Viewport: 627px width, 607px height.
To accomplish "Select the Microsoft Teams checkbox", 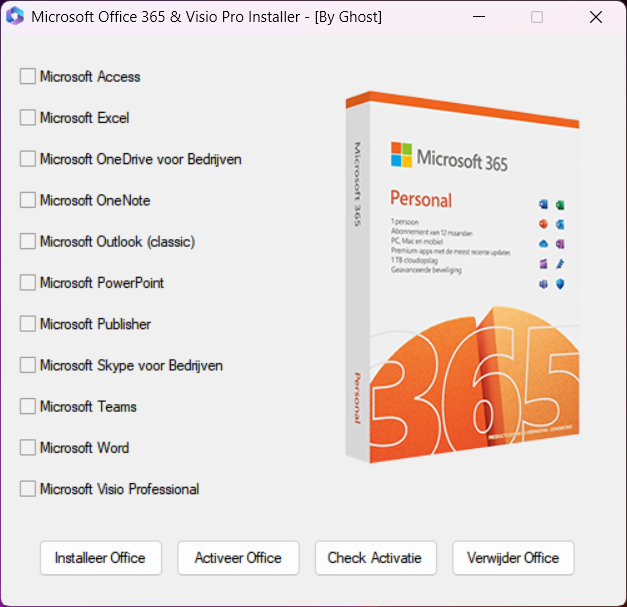I will [x=28, y=406].
